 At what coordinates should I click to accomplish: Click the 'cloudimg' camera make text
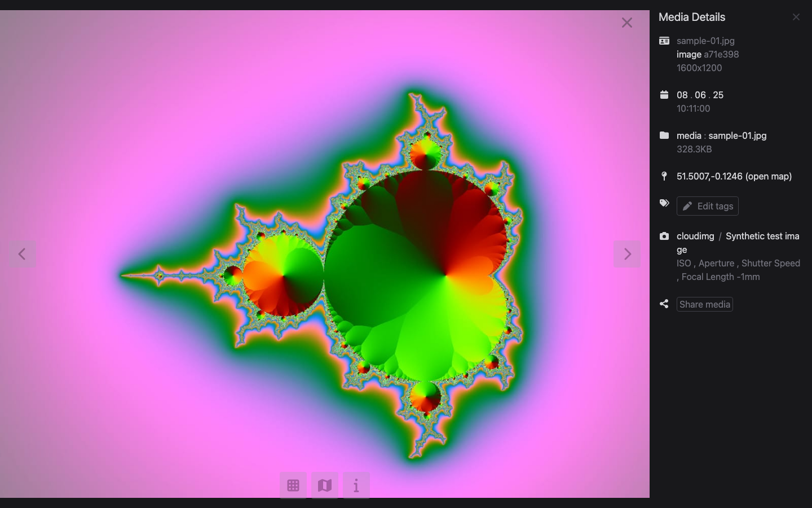coord(695,236)
